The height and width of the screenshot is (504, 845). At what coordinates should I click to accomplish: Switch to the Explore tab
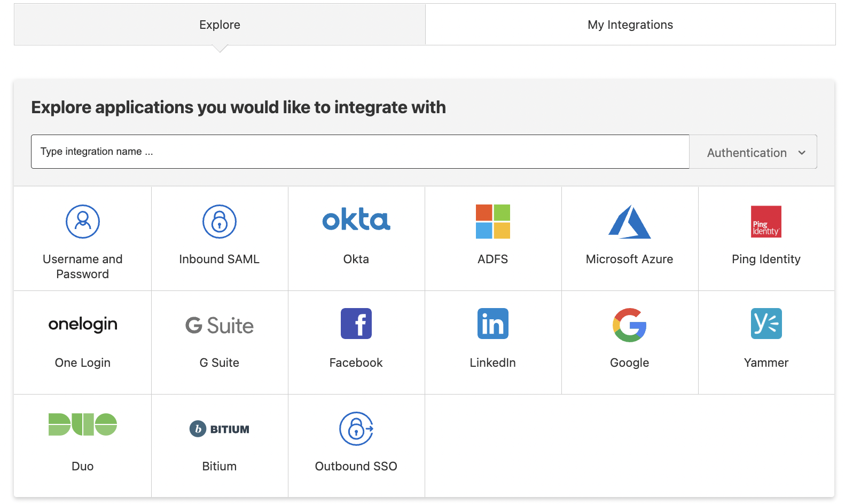point(220,25)
